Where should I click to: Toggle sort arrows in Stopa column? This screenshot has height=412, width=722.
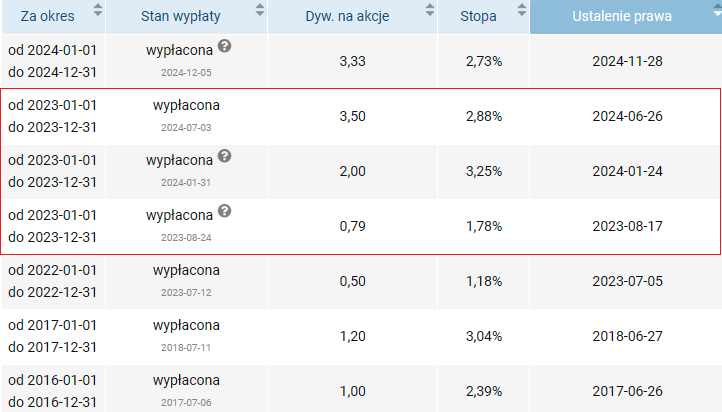pos(521,10)
